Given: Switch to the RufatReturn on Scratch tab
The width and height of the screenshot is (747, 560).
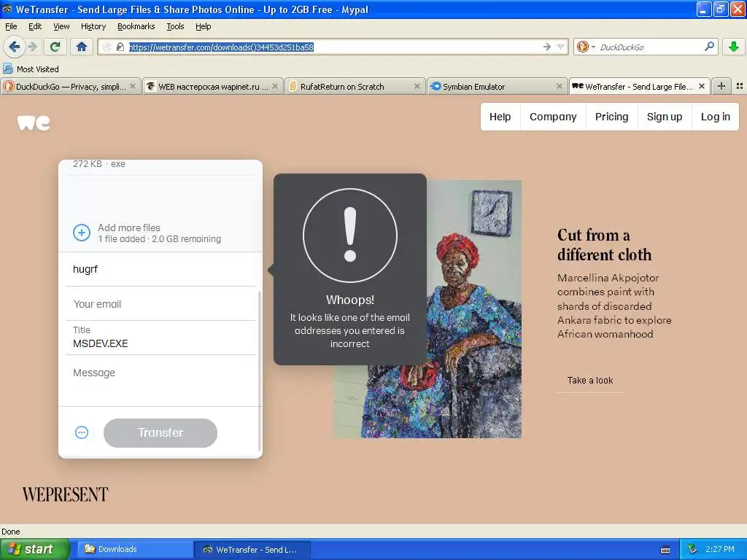Looking at the screenshot, I should coord(355,86).
